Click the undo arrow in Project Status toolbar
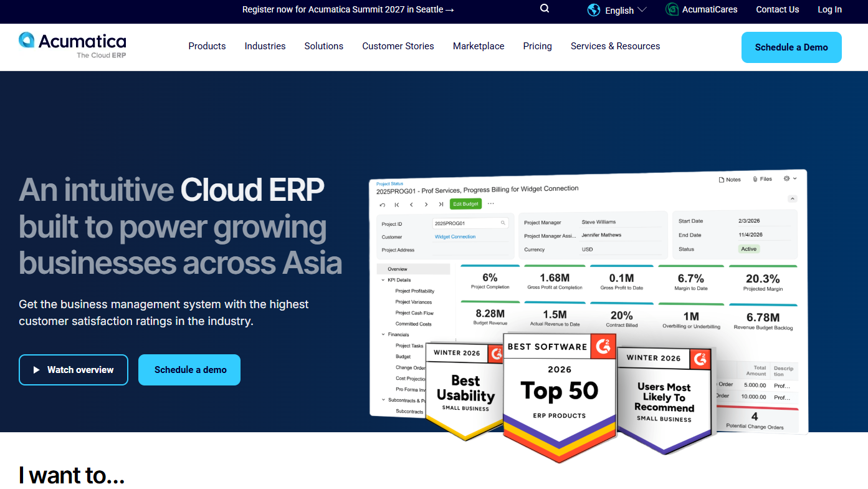 pos(382,205)
